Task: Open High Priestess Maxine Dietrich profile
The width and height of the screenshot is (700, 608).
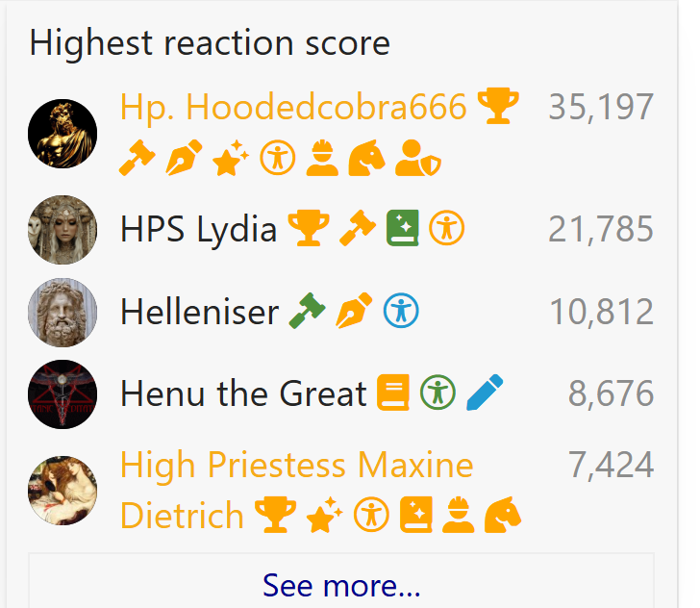Action: [296, 490]
